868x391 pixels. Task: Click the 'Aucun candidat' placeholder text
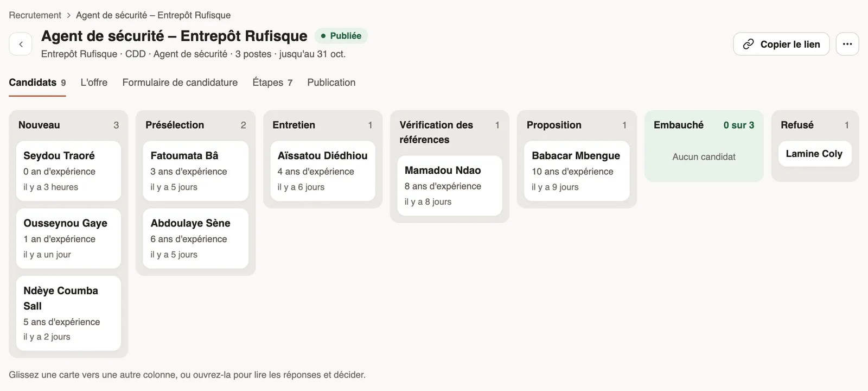click(704, 156)
